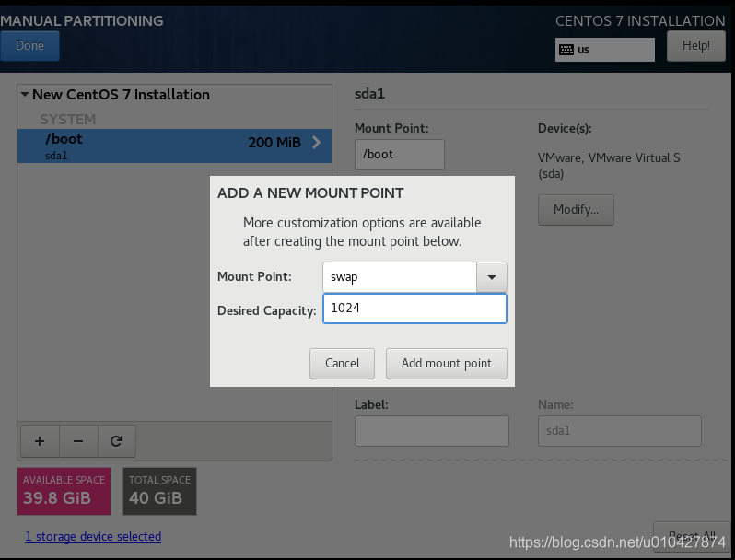735x560 pixels.
Task: Open the Mount Point dropdown arrow
Action: tap(491, 277)
